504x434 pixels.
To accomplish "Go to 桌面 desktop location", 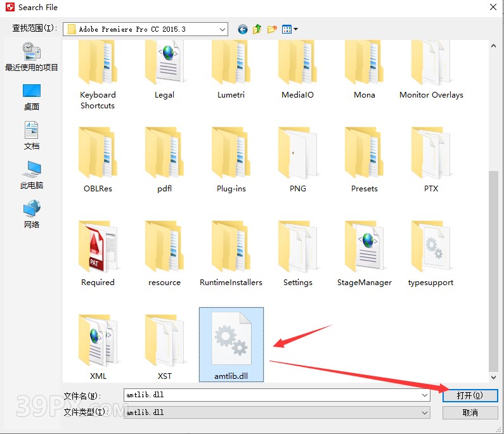I will [31, 98].
